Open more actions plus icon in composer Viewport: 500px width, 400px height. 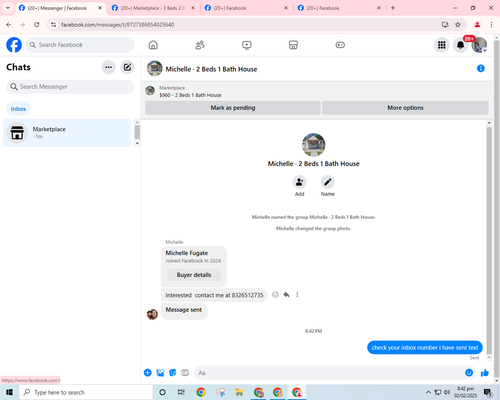[x=148, y=373]
